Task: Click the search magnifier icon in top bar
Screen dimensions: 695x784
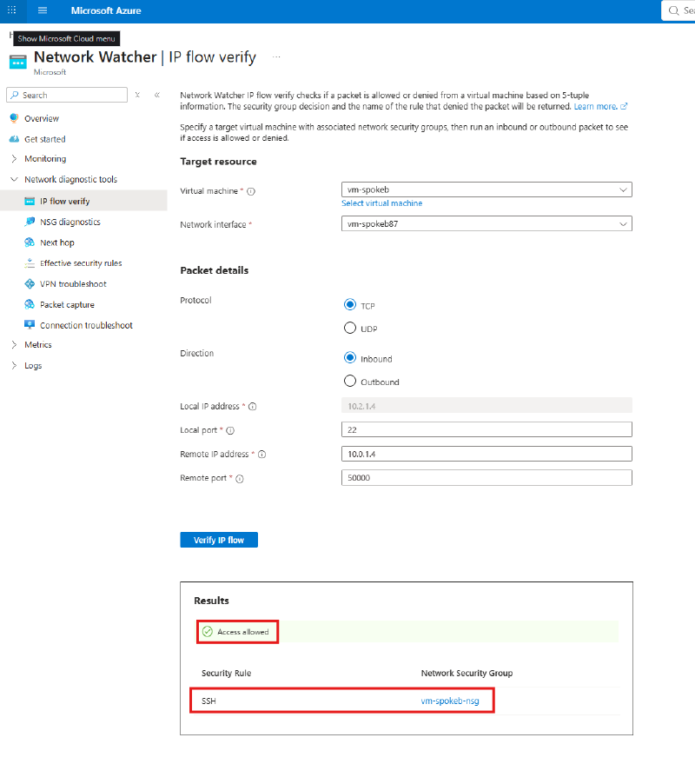Action: coord(674,10)
